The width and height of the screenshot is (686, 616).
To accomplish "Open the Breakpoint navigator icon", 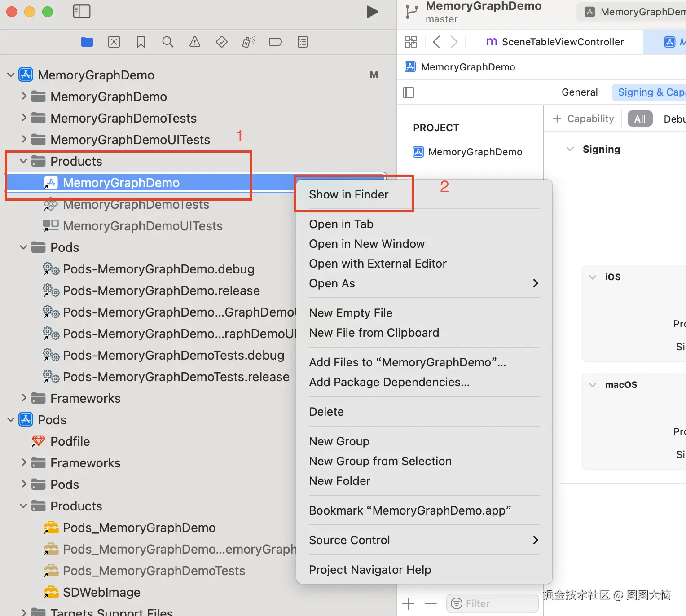I will (x=275, y=42).
